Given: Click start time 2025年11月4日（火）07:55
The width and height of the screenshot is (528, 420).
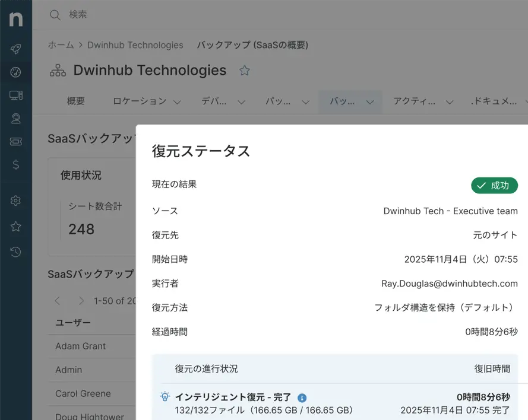Looking at the screenshot, I should click(x=461, y=259).
